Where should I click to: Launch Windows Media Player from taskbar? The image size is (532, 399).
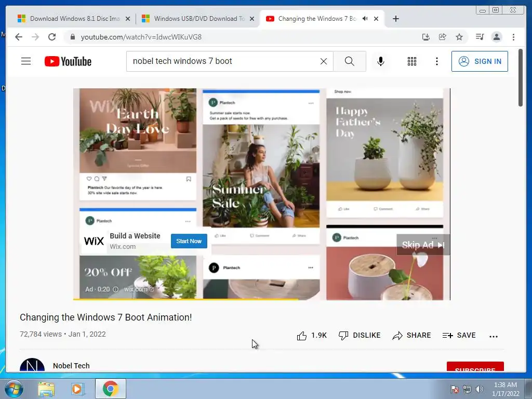[x=77, y=389]
